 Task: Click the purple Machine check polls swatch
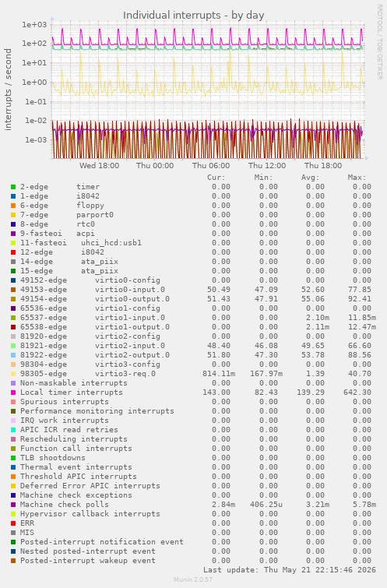[x=13, y=505]
